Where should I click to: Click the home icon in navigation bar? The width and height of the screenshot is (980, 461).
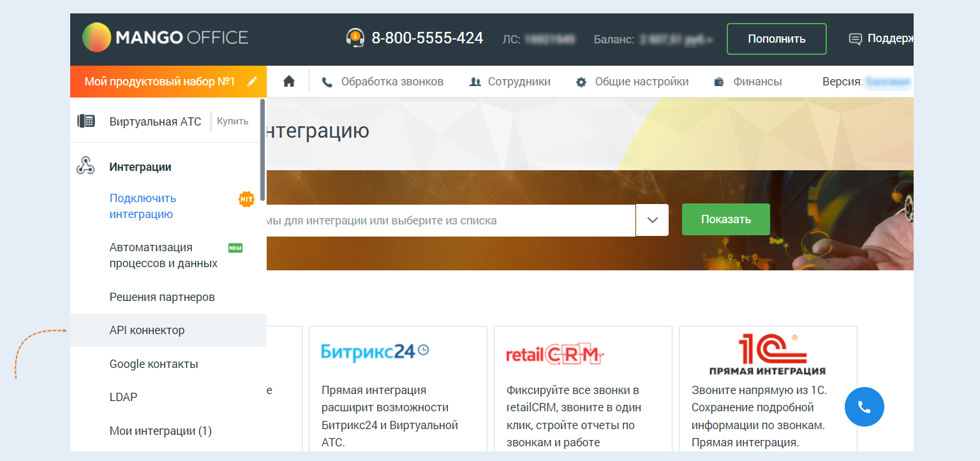click(x=289, y=82)
